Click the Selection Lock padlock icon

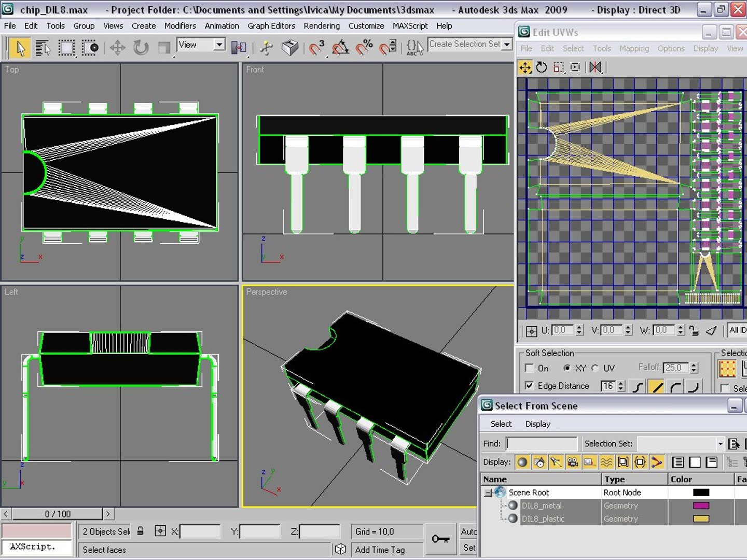140,531
